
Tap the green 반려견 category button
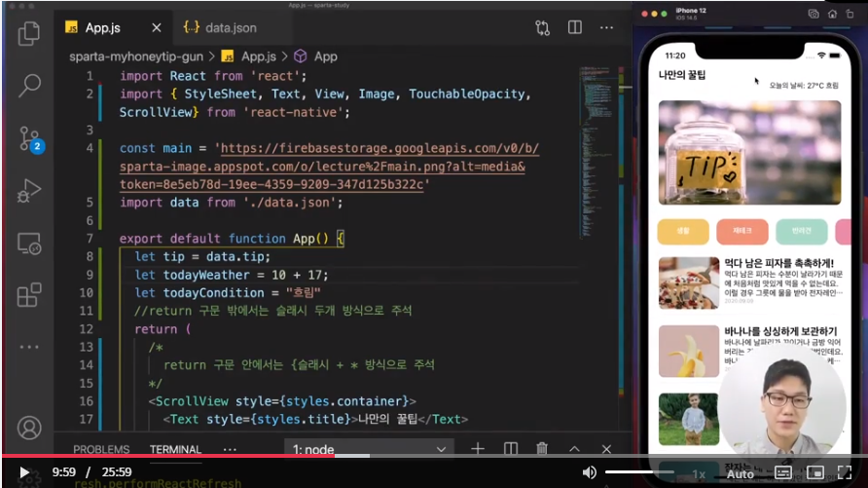[802, 232]
